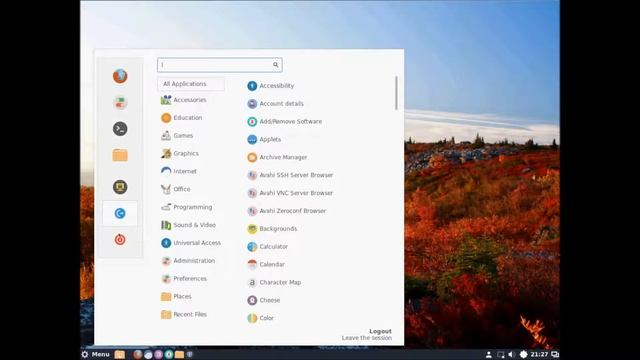This screenshot has height=360, width=640.
Task: Open the Color settings
Action: tap(260, 318)
